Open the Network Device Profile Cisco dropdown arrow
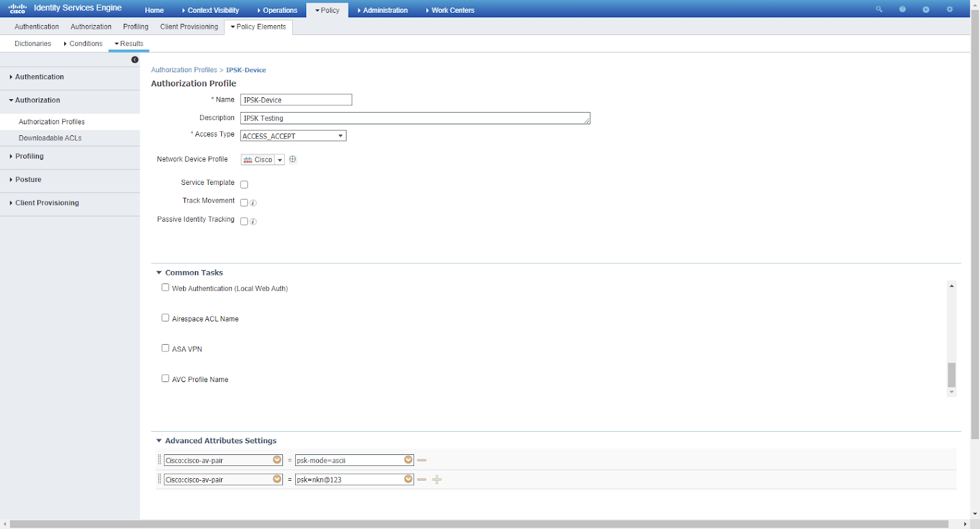The height and width of the screenshot is (529, 980). 280,160
